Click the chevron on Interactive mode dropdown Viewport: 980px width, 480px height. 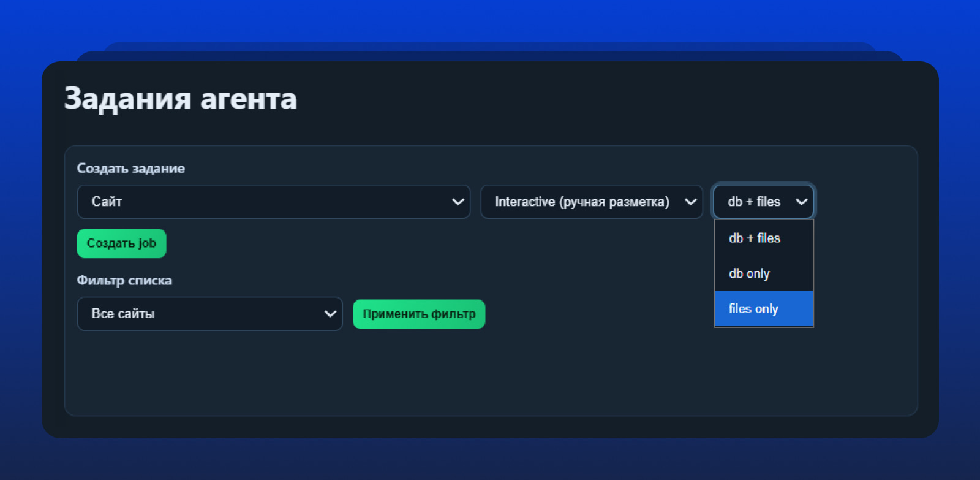point(690,202)
